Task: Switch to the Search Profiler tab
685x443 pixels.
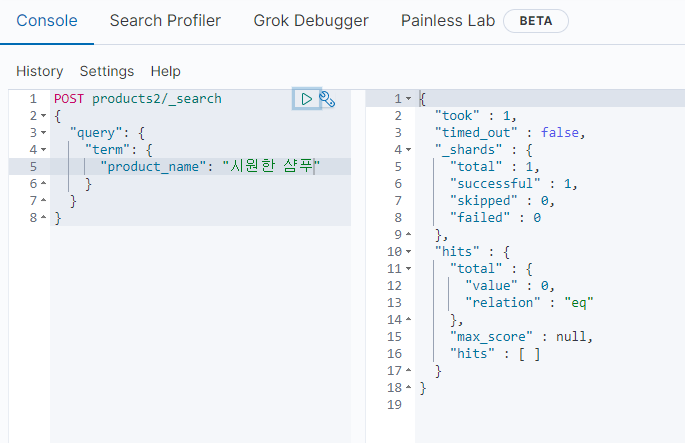Action: tap(165, 20)
